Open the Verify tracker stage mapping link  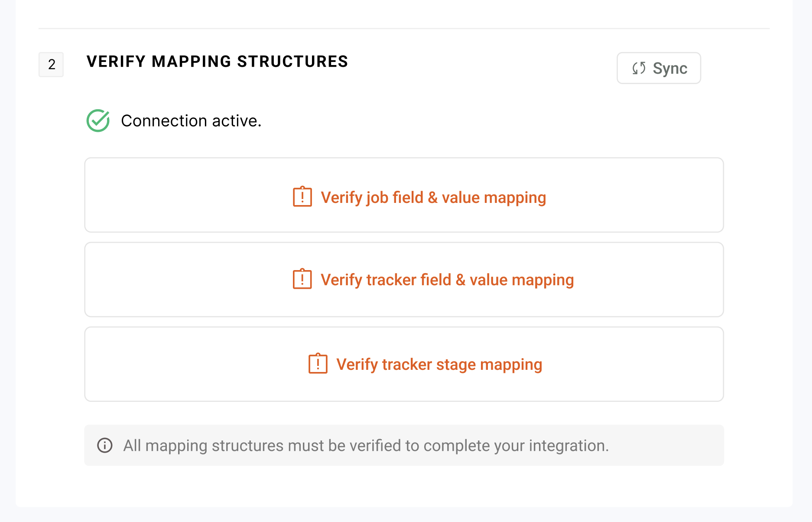pyautogui.click(x=439, y=365)
